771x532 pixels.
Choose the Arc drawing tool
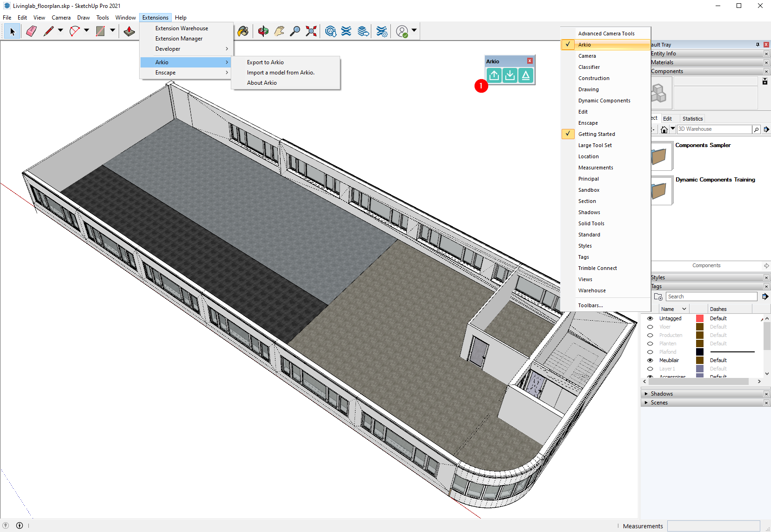[x=74, y=31]
